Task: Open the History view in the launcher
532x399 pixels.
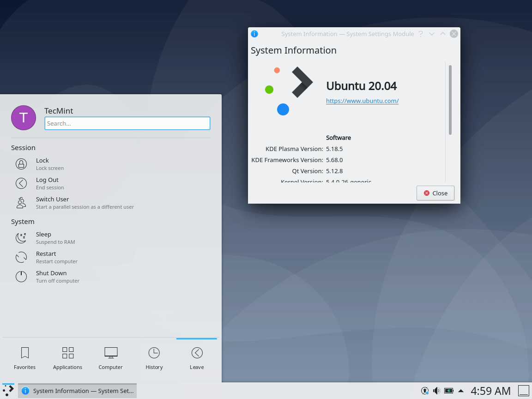Action: coord(154,352)
